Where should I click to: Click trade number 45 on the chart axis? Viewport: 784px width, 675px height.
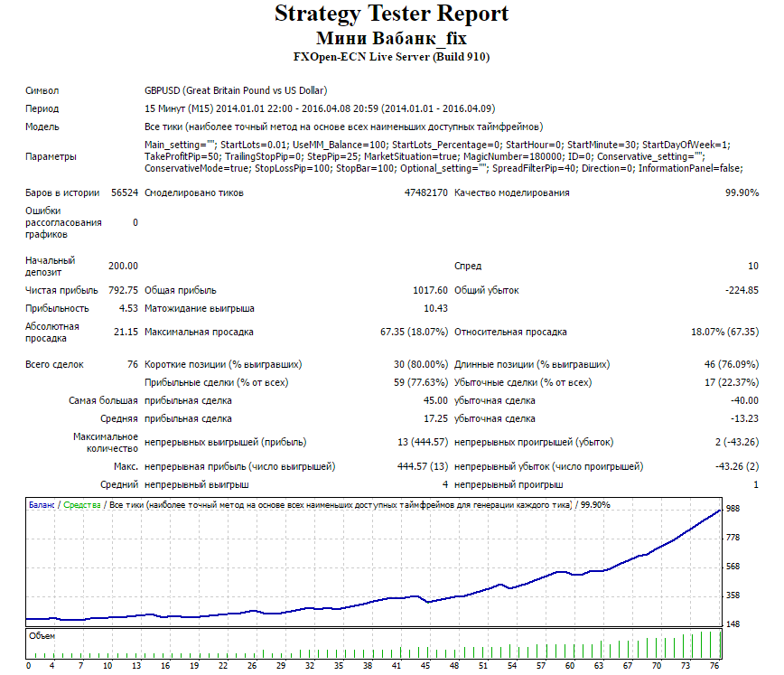click(425, 665)
